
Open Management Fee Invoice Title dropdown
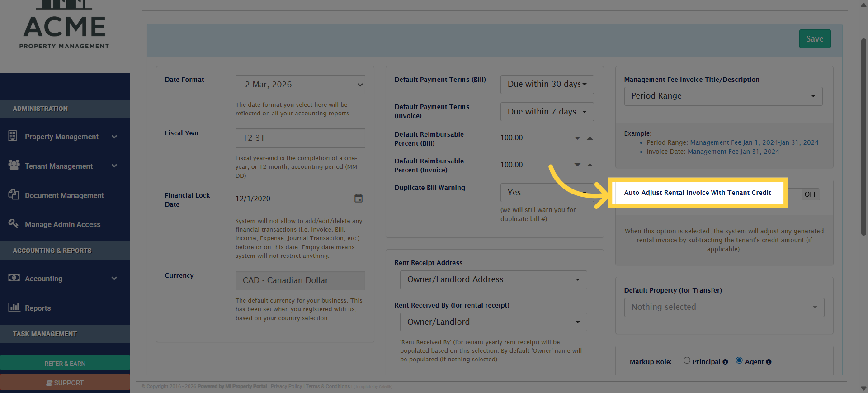[x=723, y=96]
